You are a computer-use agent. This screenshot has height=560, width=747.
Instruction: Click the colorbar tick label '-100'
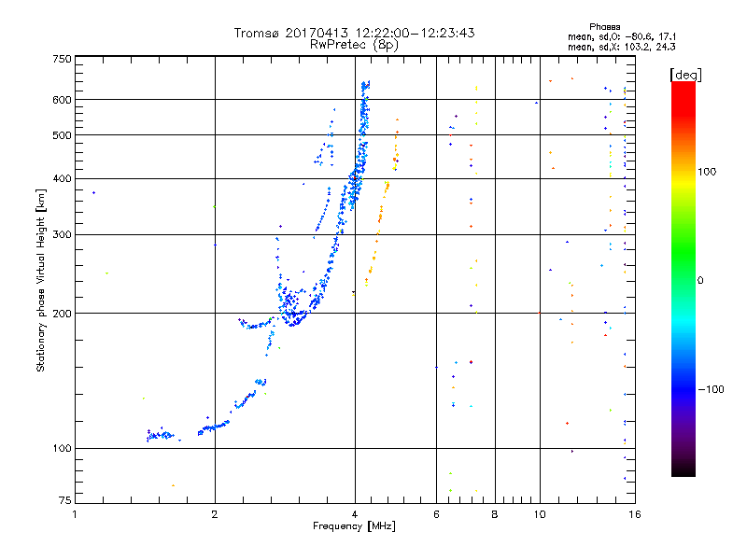point(711,389)
